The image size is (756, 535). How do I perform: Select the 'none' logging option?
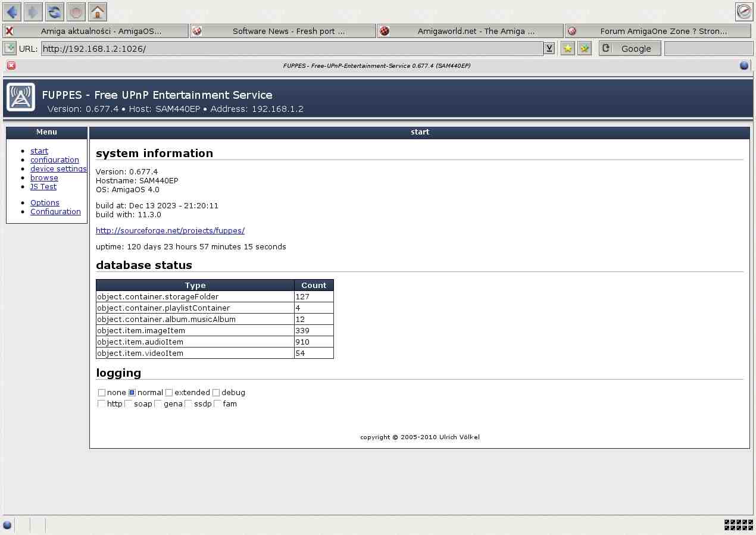pyautogui.click(x=102, y=393)
